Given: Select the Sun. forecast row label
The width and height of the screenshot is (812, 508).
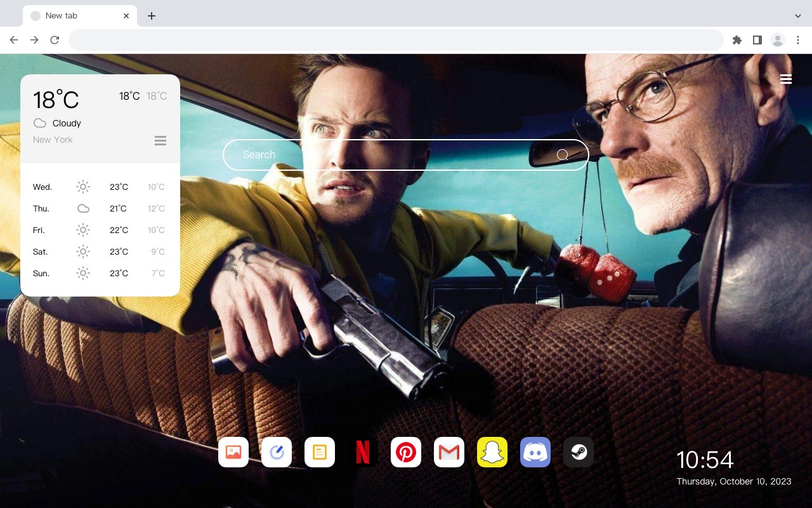Looking at the screenshot, I should [x=41, y=273].
